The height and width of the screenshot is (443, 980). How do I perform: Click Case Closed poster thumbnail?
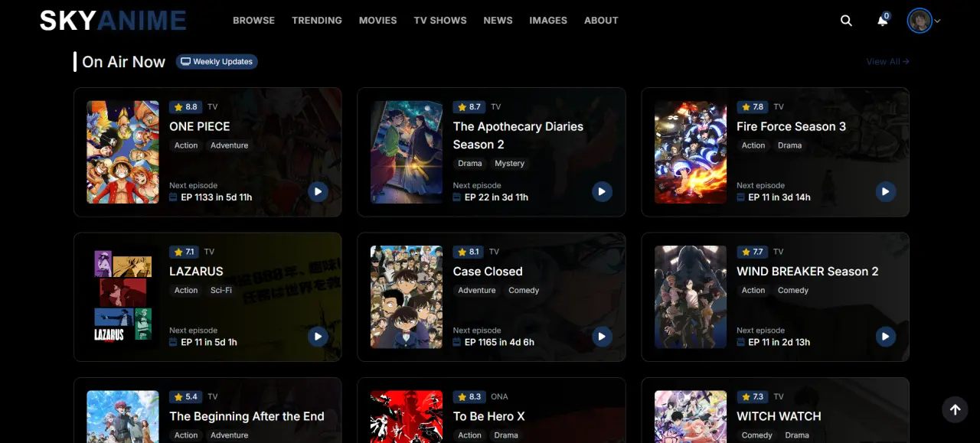coord(407,297)
